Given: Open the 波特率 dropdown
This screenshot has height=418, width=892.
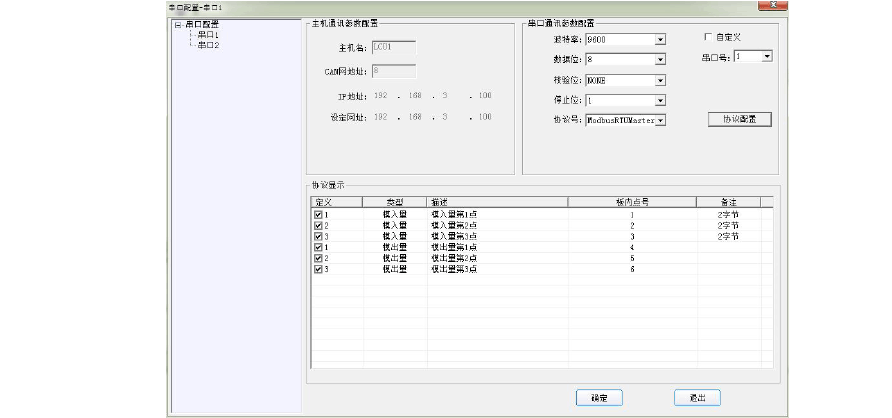Looking at the screenshot, I should [x=660, y=40].
